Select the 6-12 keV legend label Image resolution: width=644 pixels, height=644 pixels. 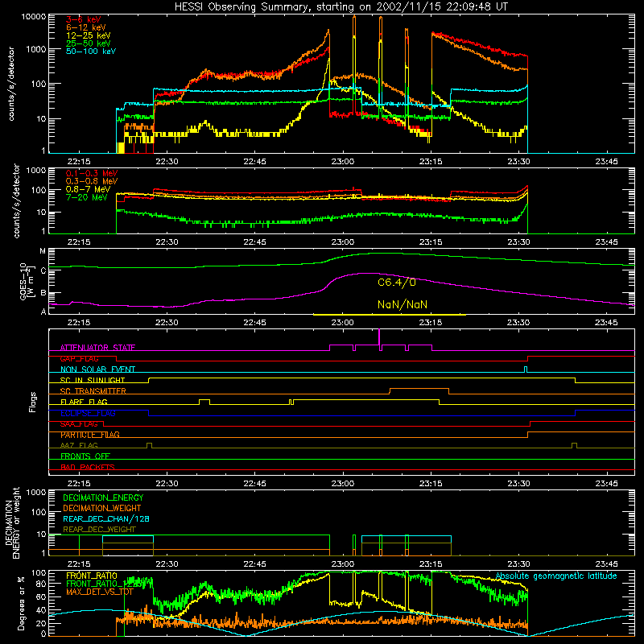(x=86, y=27)
